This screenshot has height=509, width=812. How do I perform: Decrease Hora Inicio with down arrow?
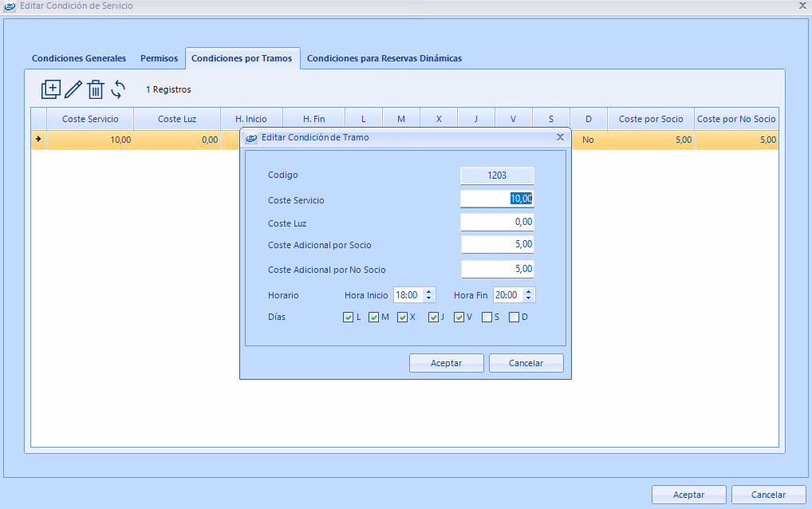click(x=429, y=299)
